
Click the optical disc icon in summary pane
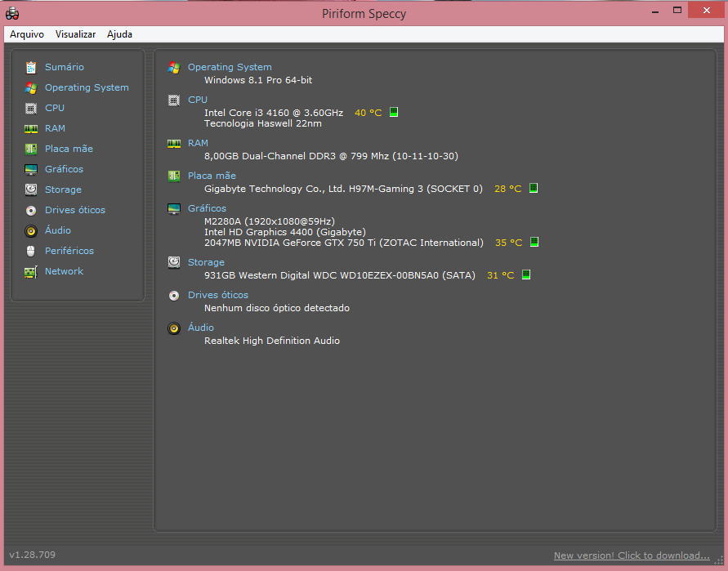click(x=174, y=295)
